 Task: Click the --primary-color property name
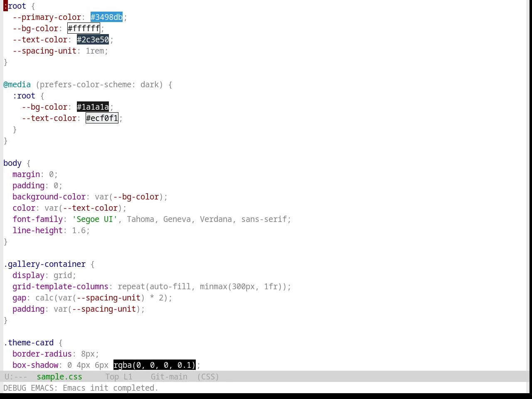(47, 17)
